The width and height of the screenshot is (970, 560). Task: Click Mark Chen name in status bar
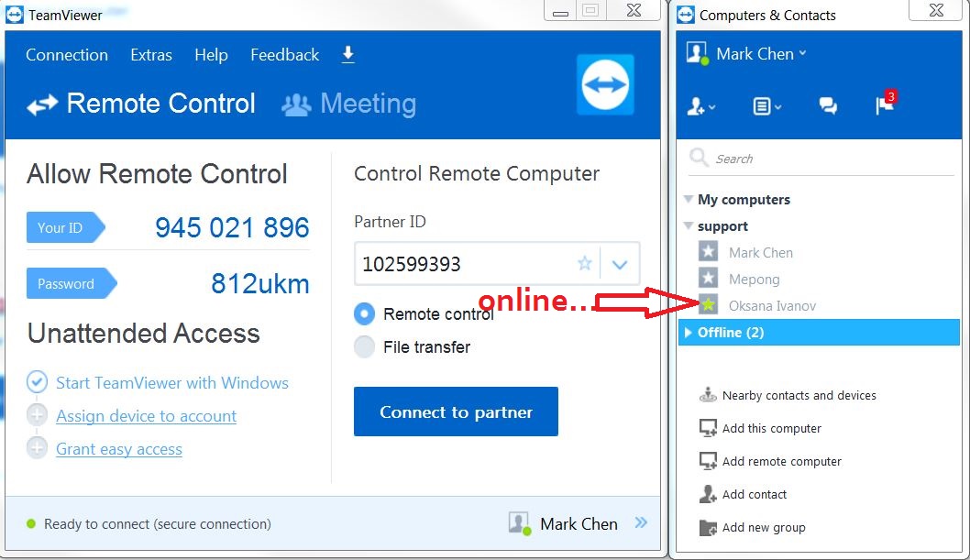pos(579,524)
